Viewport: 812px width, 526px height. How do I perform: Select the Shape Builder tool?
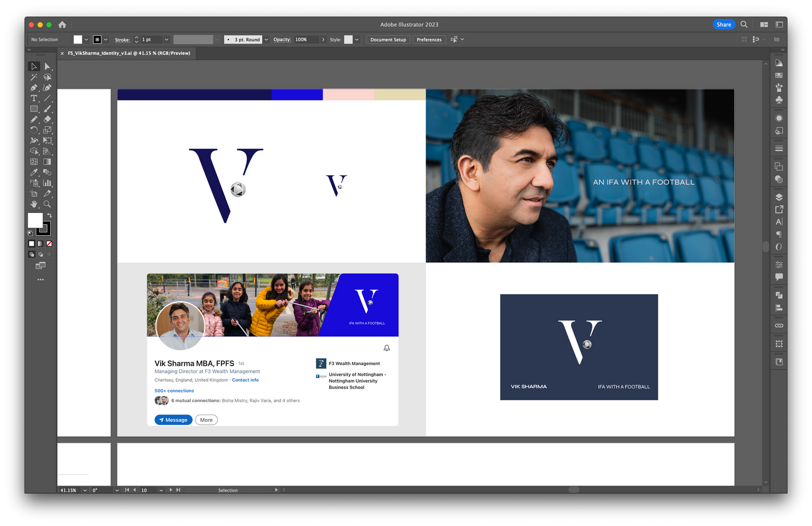pyautogui.click(x=34, y=151)
